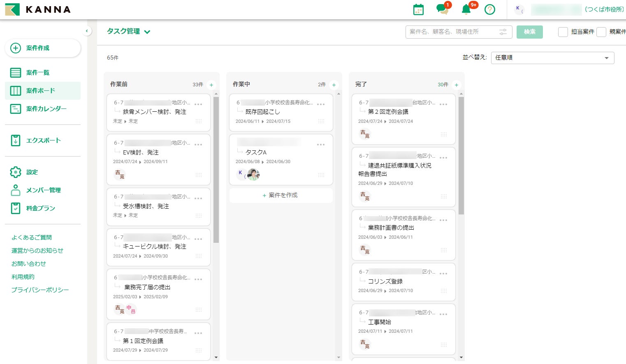Open more options on 第２回定例会議 card
Image resolution: width=626 pixels, height=364 pixels.
[x=443, y=104]
